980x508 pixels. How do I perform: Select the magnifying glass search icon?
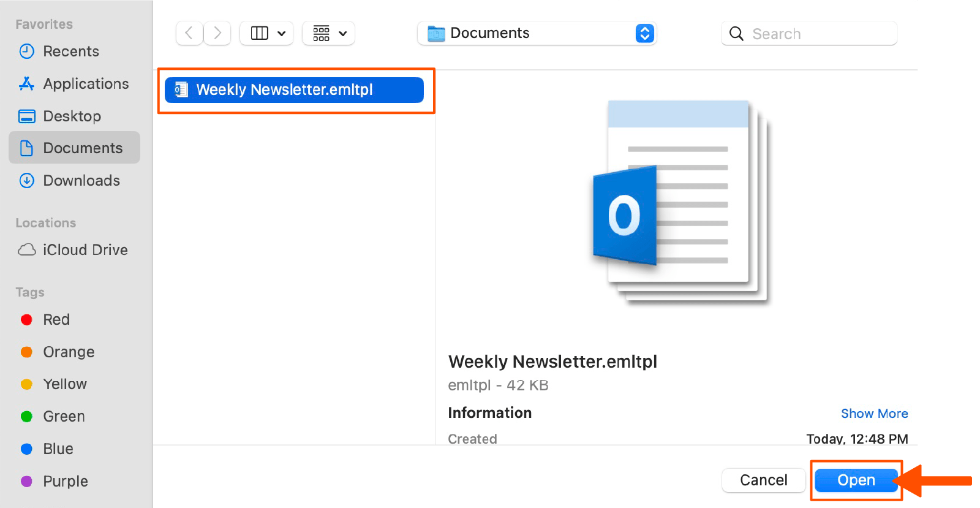tap(737, 34)
